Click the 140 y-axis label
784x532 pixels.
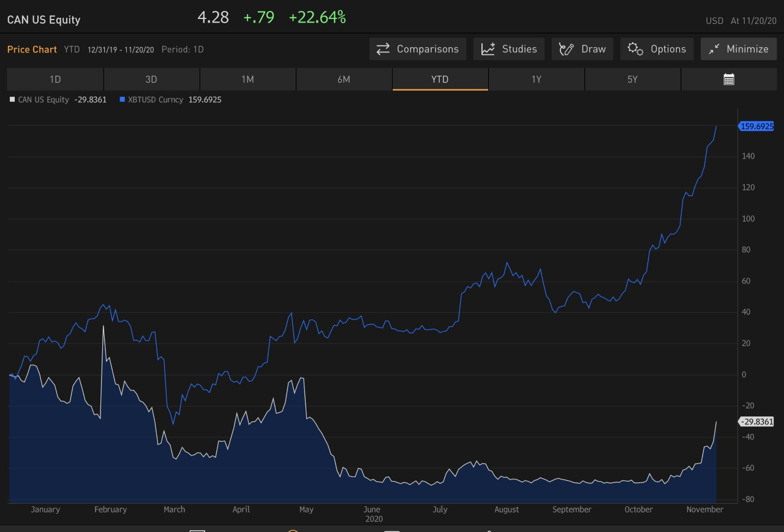click(x=748, y=157)
